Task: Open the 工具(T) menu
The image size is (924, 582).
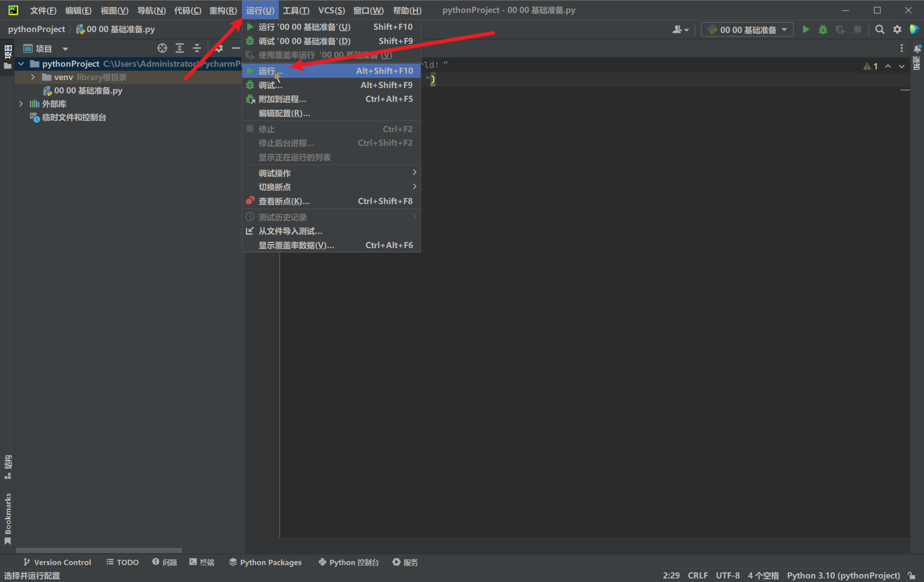Action: coord(296,10)
